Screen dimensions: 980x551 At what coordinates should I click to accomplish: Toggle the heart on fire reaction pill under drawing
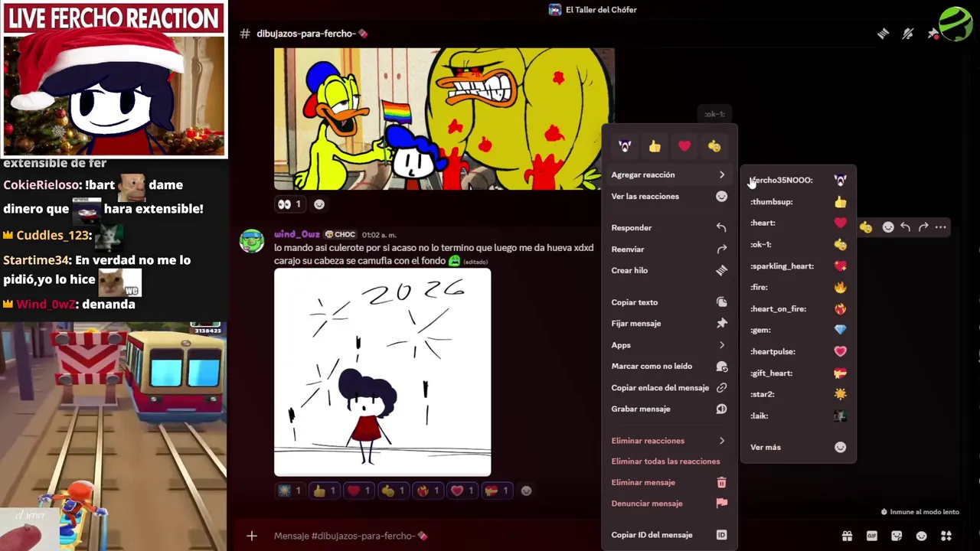(x=428, y=491)
